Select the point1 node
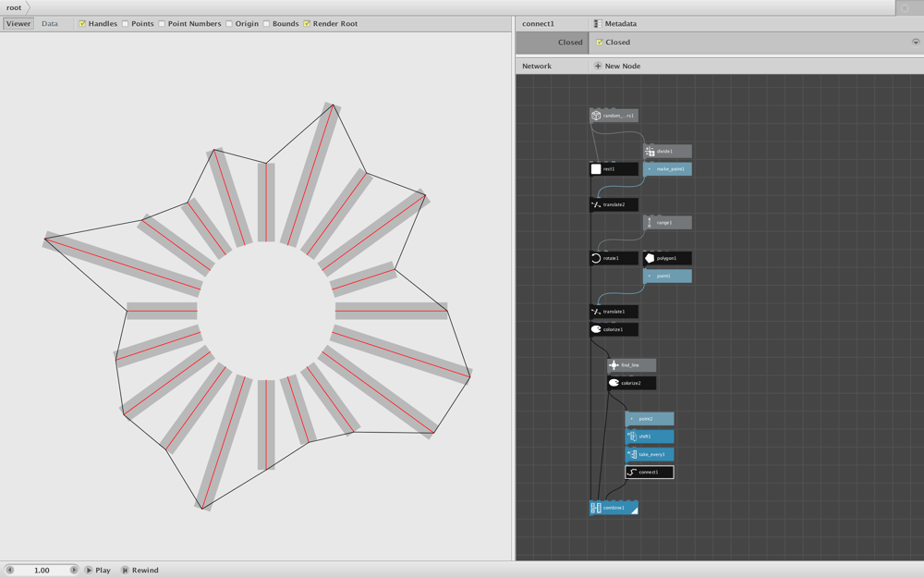Screen dimensions: 924x578 point(667,276)
